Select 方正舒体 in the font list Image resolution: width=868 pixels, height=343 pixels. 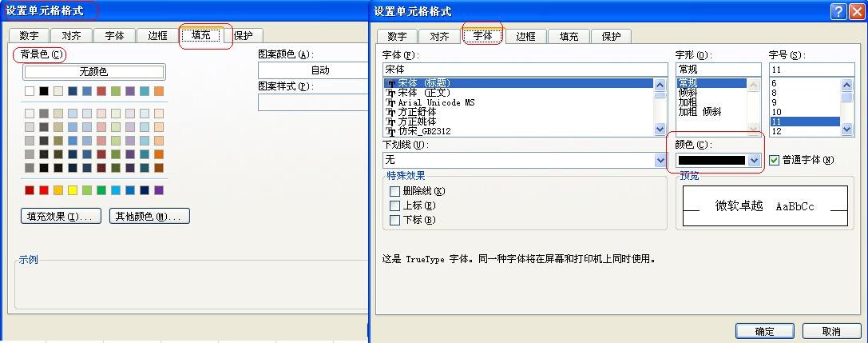(519, 112)
